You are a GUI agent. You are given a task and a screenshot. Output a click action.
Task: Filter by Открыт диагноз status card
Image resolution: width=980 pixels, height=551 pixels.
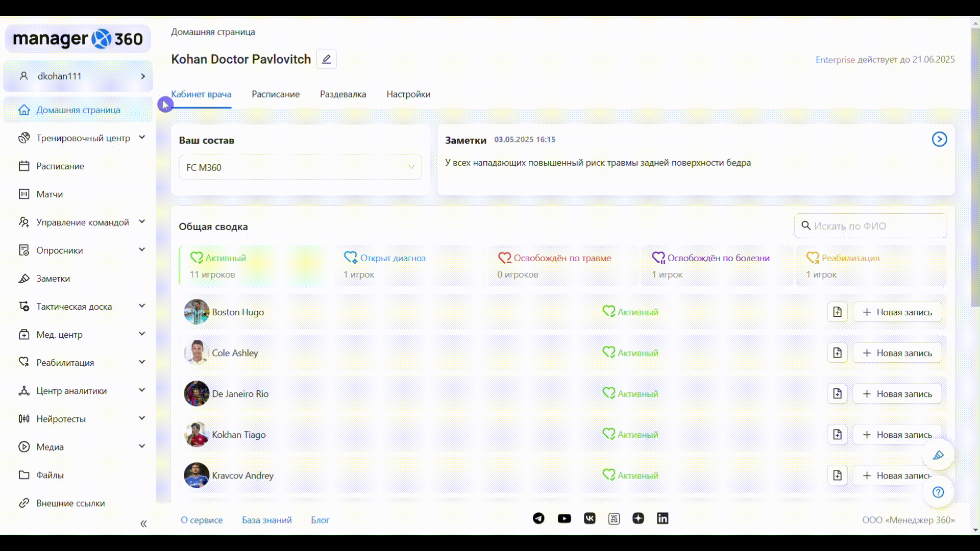(x=409, y=265)
